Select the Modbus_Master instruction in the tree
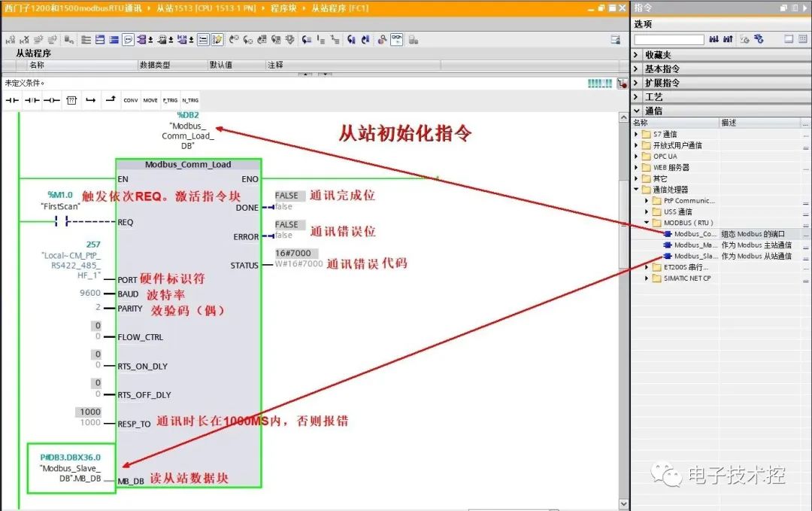Image resolution: width=812 pixels, height=511 pixels. click(x=695, y=245)
